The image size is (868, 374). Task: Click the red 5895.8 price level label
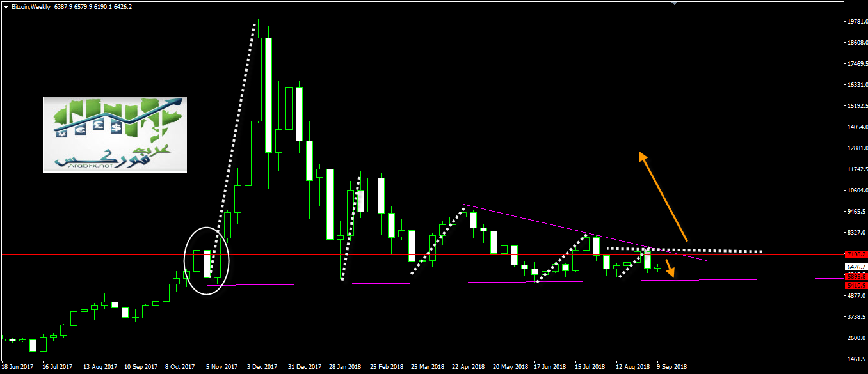pyautogui.click(x=856, y=276)
